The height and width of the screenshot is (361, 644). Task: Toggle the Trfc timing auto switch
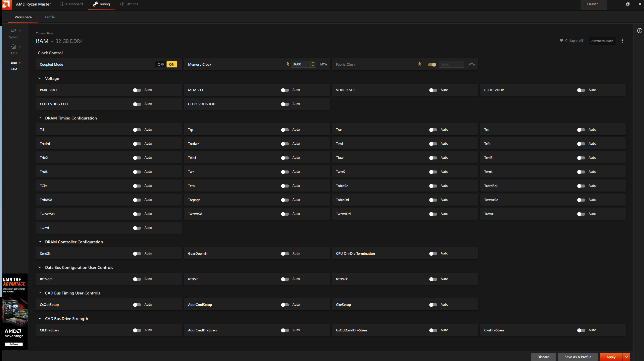(x=581, y=144)
